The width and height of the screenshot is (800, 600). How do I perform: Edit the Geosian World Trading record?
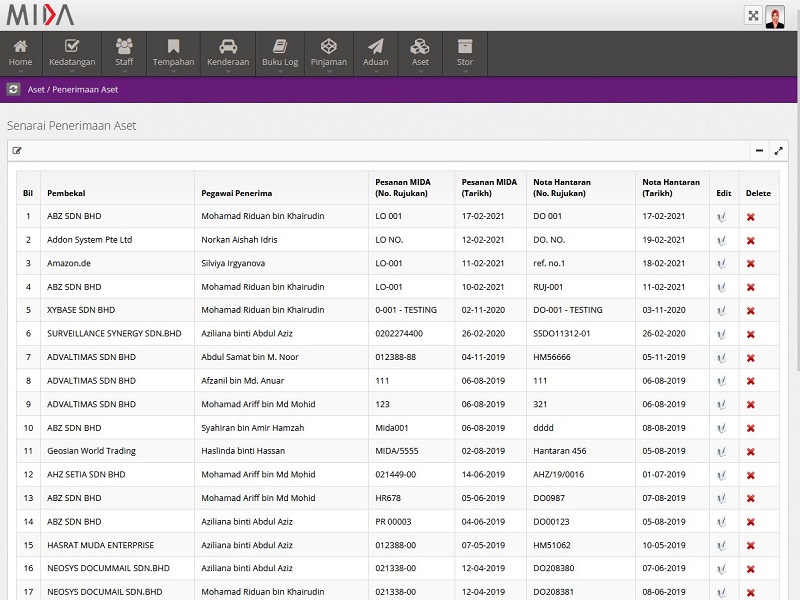click(721, 451)
